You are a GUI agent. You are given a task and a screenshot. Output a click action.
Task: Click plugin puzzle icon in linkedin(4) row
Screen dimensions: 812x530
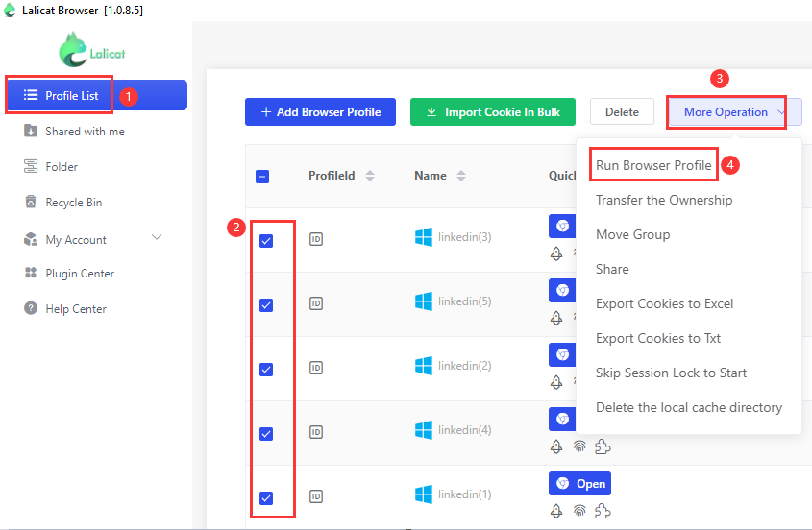tap(603, 446)
